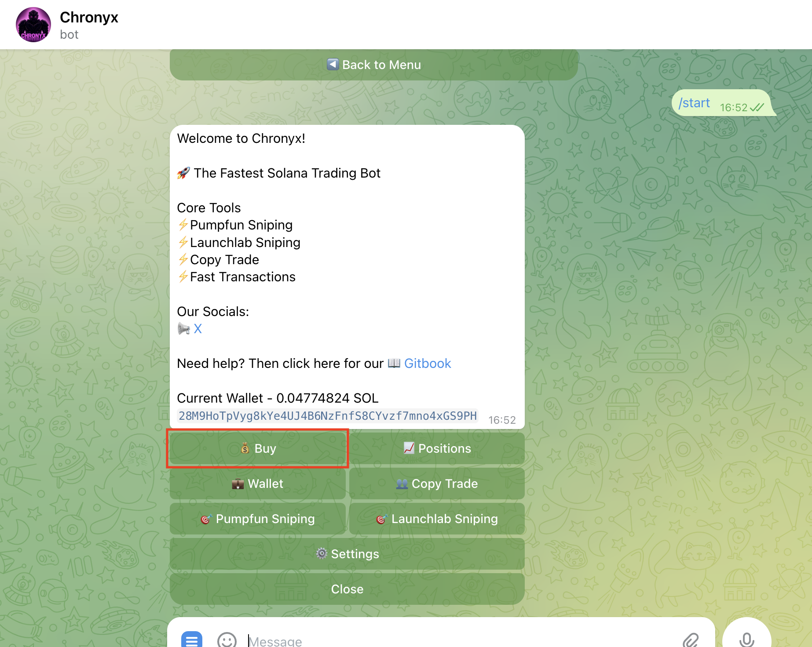Click the briefcase Wallet icon
812x647 pixels.
[238, 483]
